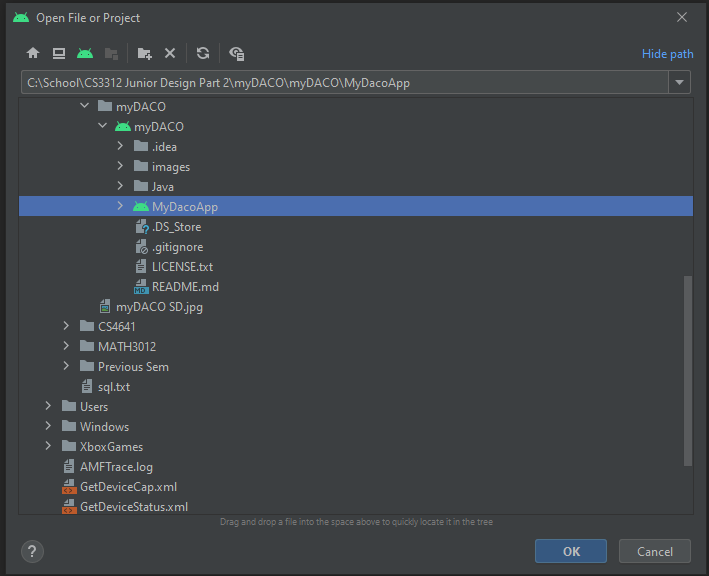Collapse the nested myDACO project node

[x=103, y=126]
